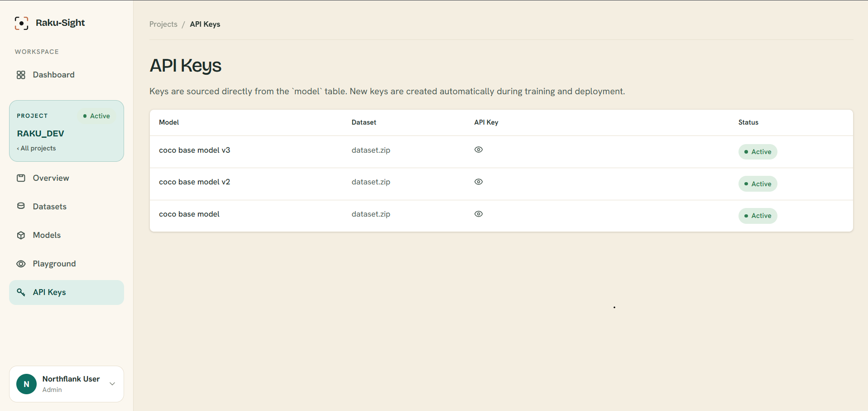Click the RAKU_DEV project name
Image resolution: width=868 pixels, height=411 pixels.
(41, 134)
